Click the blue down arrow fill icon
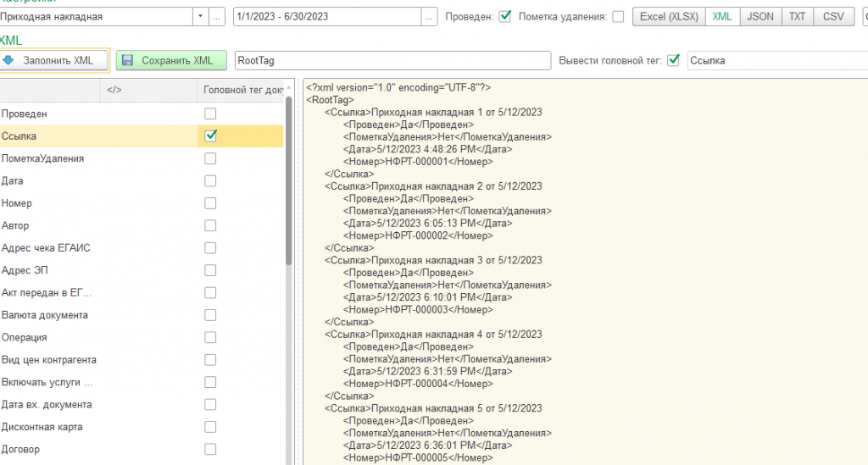Viewport: 868px width, 465px height. tap(9, 60)
